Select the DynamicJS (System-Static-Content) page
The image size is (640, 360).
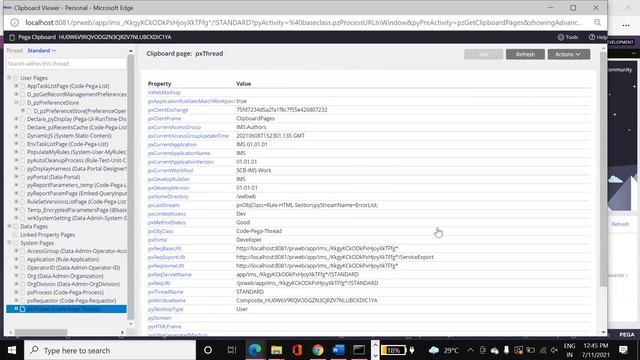click(69, 136)
